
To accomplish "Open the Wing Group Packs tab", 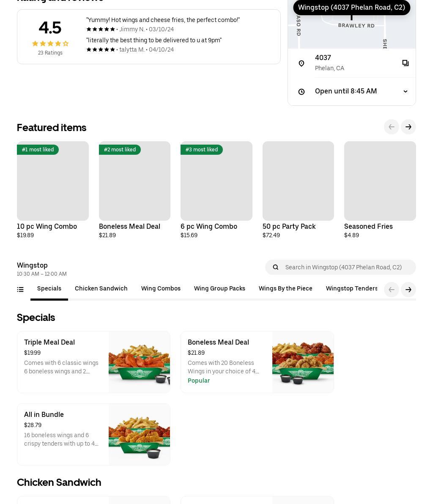I will [219, 289].
